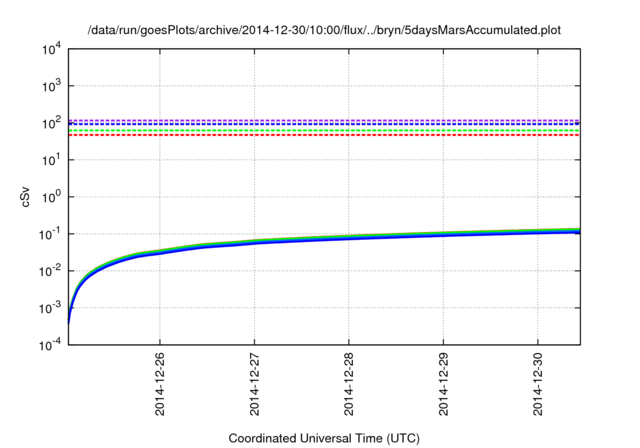640x448 pixels.
Task: Click the 10^-2 y-axis tick label
Action: (51, 271)
